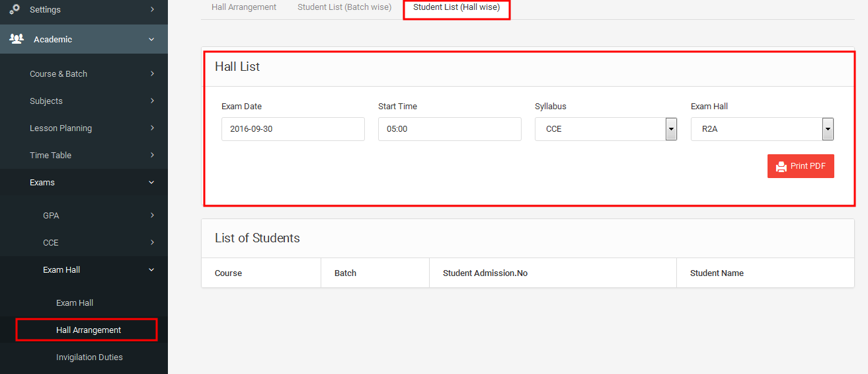Expand the Settings chevron arrow

pyautogui.click(x=152, y=9)
